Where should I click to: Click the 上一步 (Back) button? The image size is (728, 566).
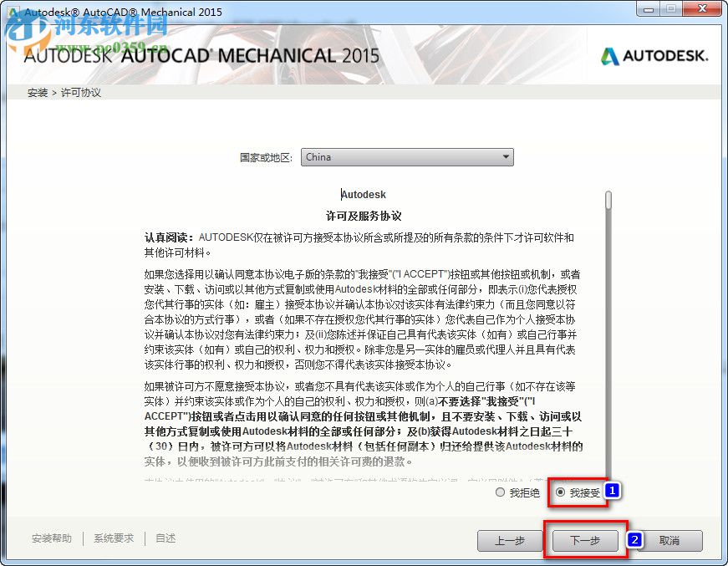tap(510, 541)
